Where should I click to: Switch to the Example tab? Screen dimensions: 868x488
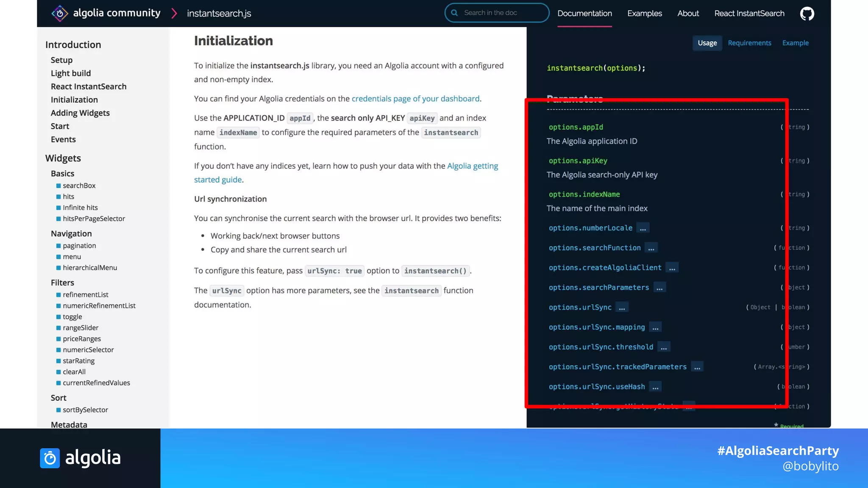[795, 43]
